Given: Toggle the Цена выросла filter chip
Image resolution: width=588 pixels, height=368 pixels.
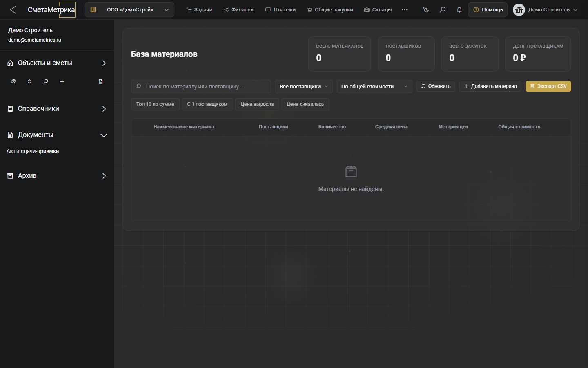Looking at the screenshot, I should 257,104.
